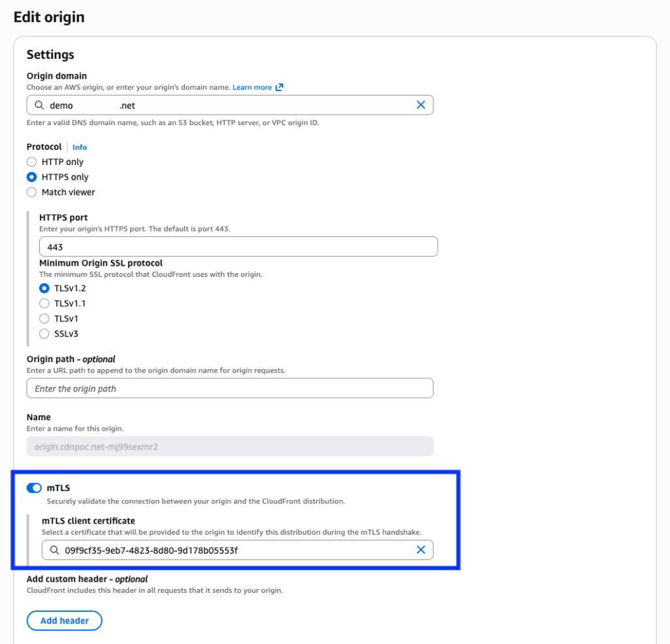Click the search icon in Origin domain field
The image size is (670, 644).
click(x=40, y=105)
